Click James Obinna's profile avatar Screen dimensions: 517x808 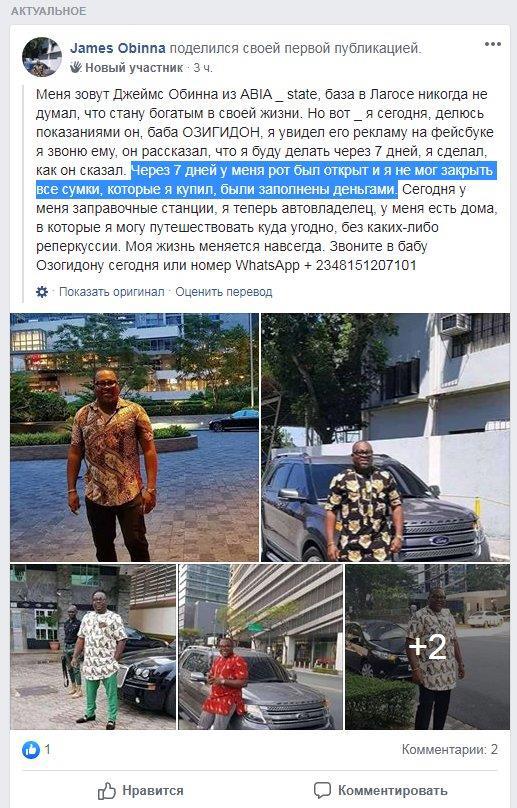pyautogui.click(x=42, y=57)
